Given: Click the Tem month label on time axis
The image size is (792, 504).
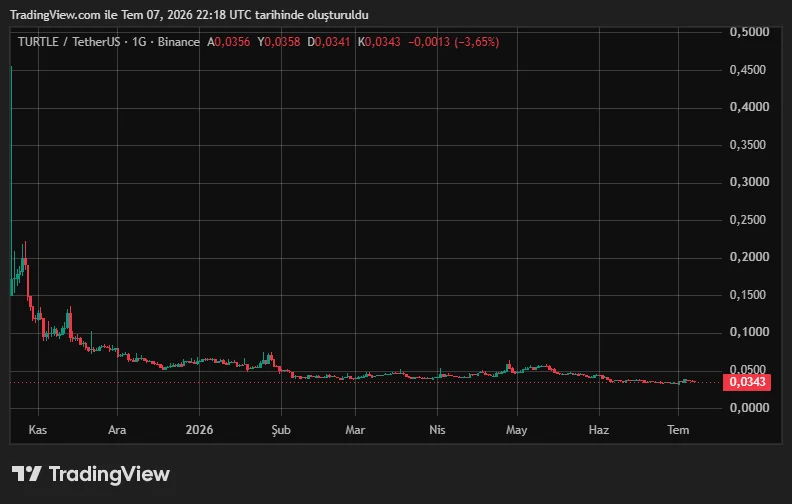Looking at the screenshot, I should (x=678, y=430).
